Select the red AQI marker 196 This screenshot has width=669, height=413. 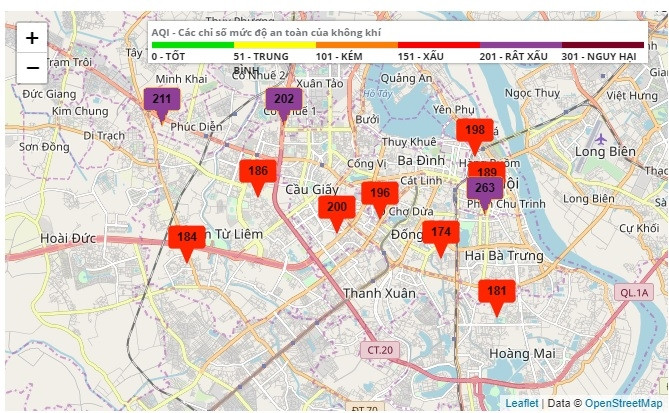pyautogui.click(x=380, y=194)
